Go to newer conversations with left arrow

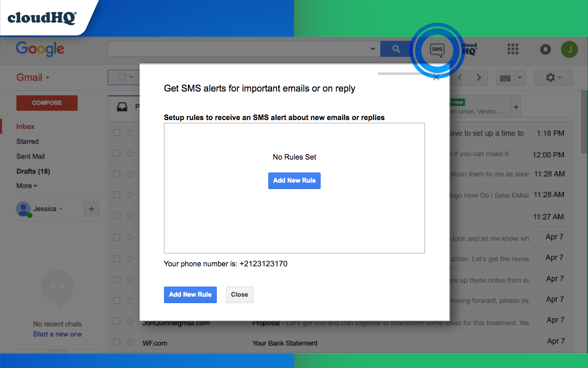460,78
